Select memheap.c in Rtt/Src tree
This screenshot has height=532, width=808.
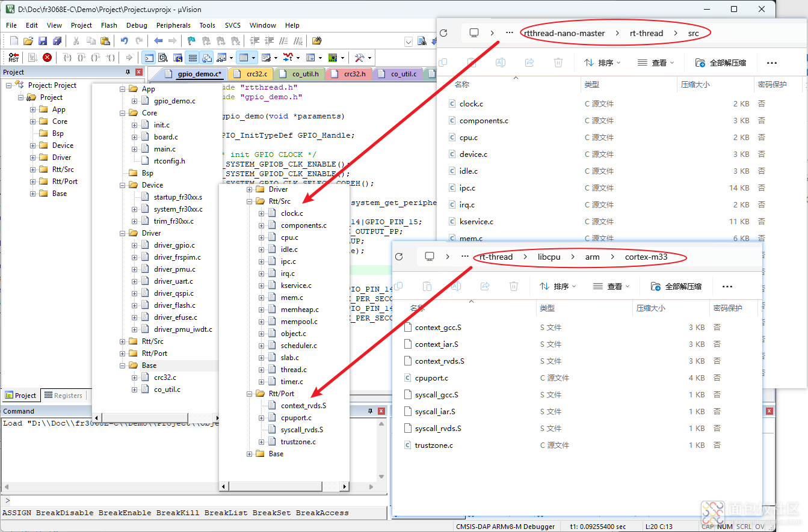pos(300,310)
